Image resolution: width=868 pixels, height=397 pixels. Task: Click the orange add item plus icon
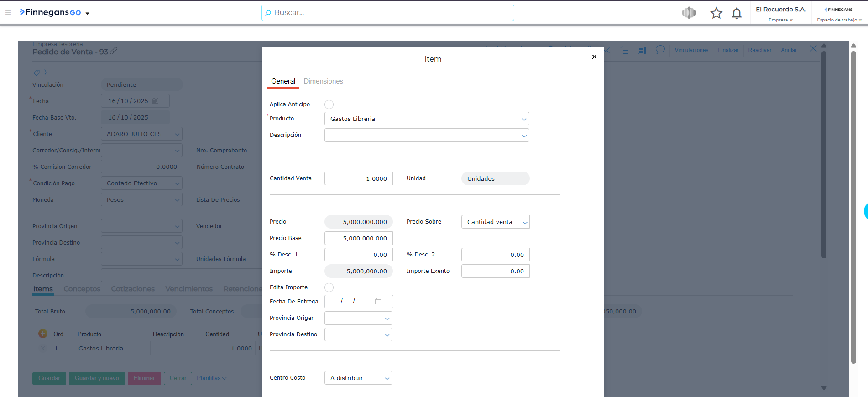(x=43, y=334)
